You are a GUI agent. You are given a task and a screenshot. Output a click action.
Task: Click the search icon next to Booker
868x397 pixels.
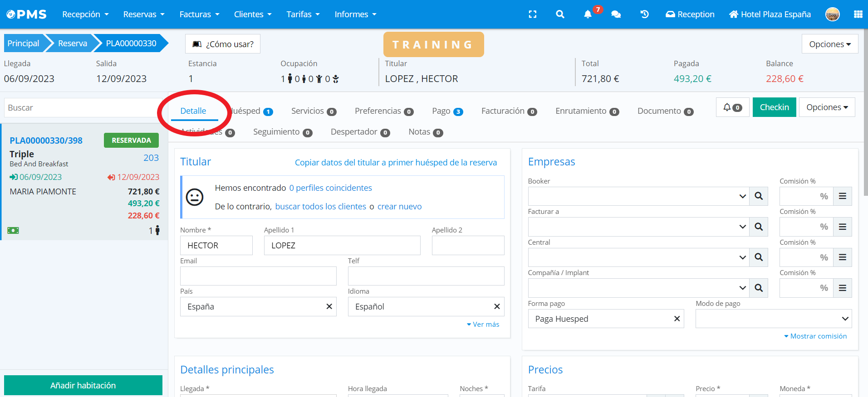(x=759, y=196)
